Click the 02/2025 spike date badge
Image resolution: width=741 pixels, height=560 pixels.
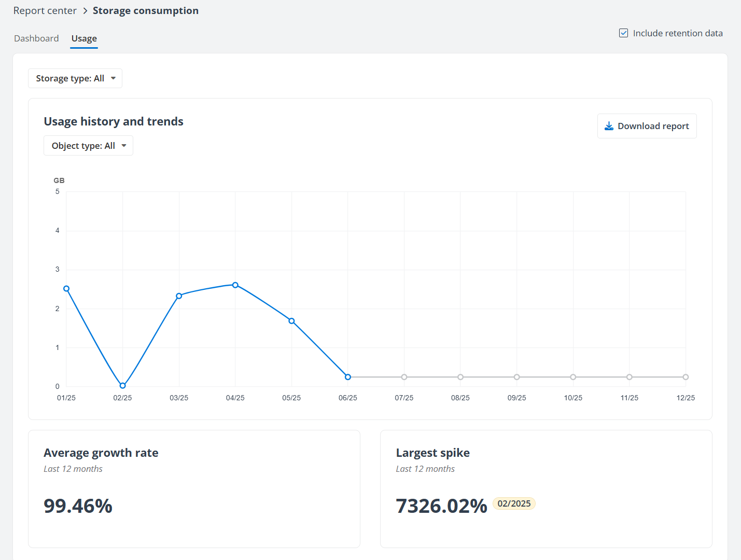[514, 503]
